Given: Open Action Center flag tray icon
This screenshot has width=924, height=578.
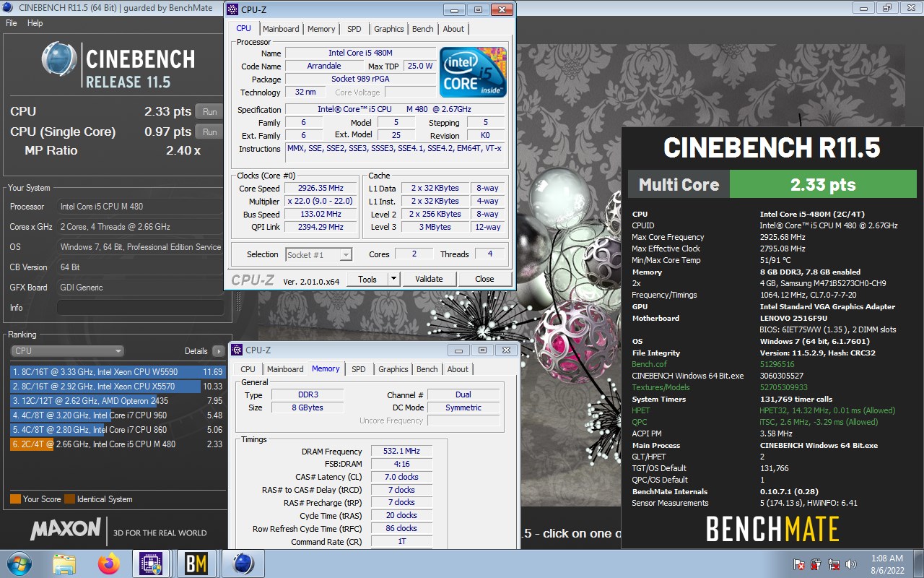Looking at the screenshot, I should click(x=800, y=564).
